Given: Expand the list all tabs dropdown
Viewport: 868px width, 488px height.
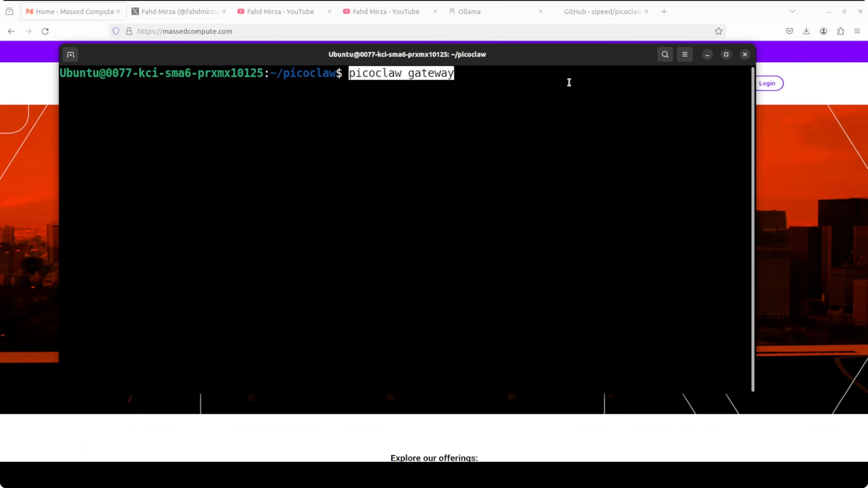Looking at the screenshot, I should click(793, 12).
